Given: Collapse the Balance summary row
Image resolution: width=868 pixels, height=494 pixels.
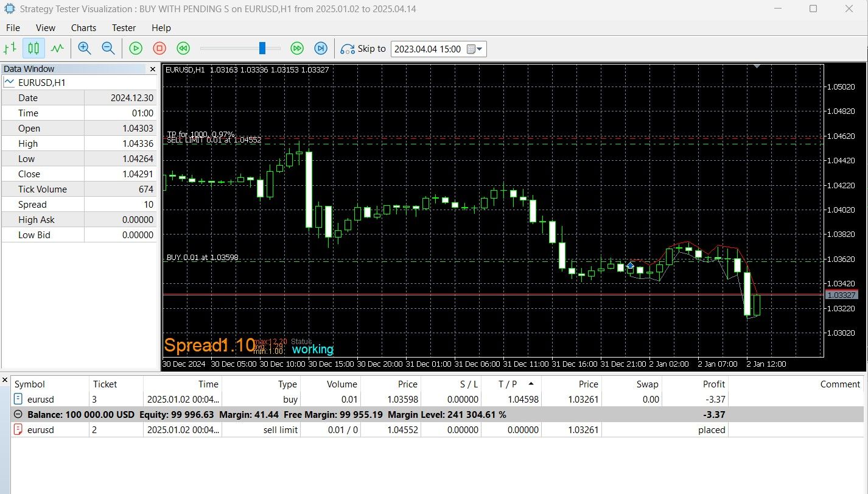Looking at the screenshot, I should click(x=18, y=415).
